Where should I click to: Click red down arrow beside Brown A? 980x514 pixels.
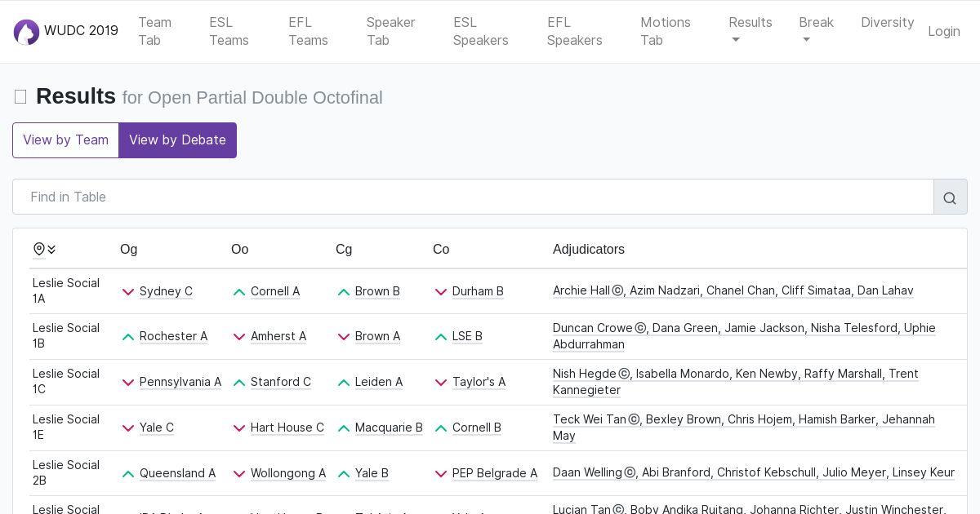click(344, 337)
